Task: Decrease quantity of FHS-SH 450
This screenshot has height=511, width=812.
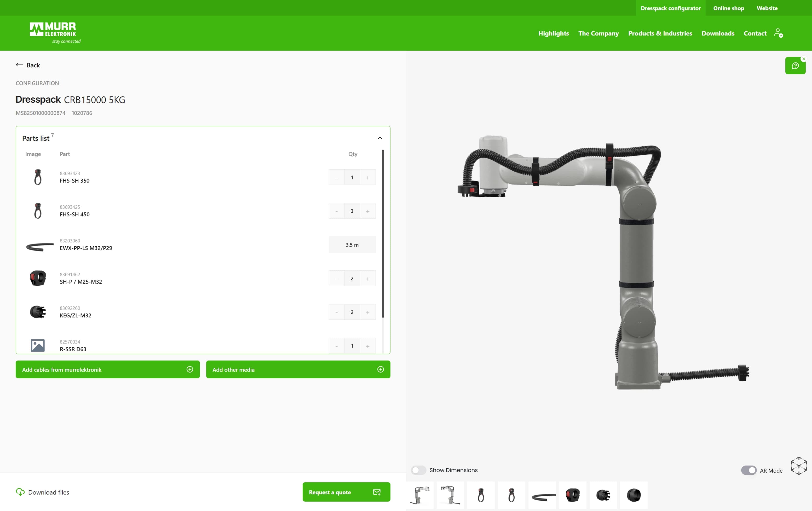Action: [337, 211]
